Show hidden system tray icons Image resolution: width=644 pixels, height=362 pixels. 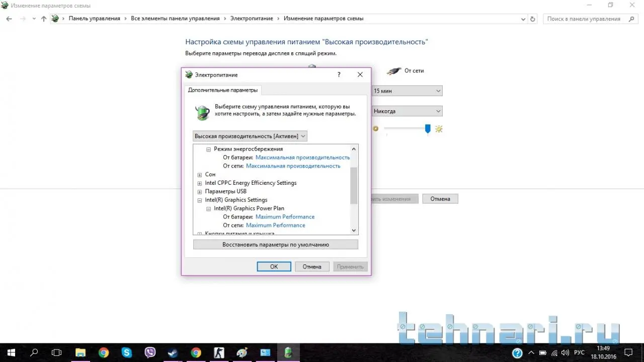532,353
